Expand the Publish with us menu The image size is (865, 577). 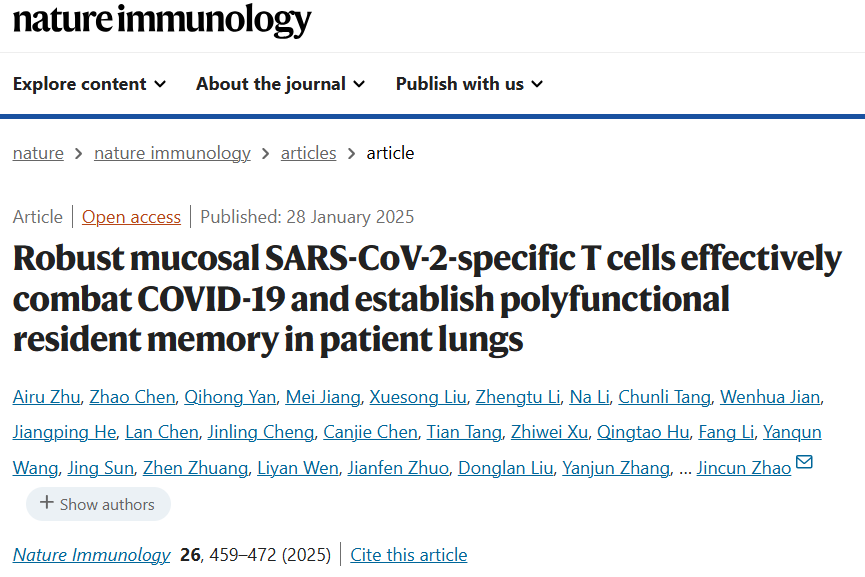point(469,84)
